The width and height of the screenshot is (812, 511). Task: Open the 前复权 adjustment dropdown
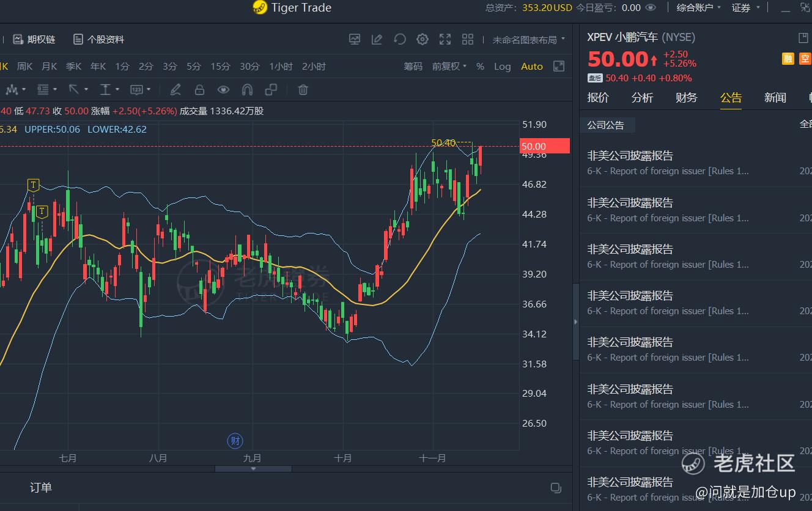(449, 67)
